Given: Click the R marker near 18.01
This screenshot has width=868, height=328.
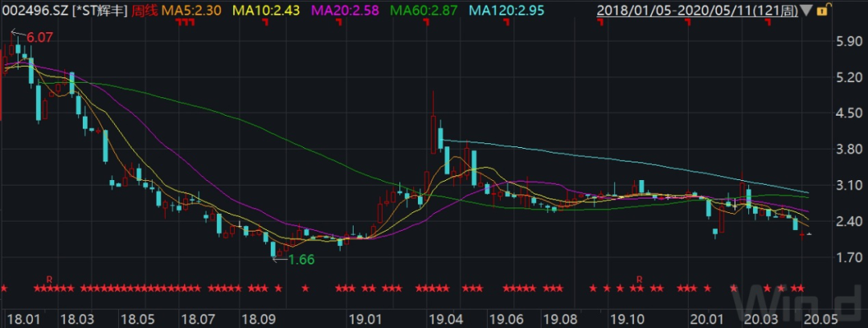Looking at the screenshot, I should coord(49,278).
